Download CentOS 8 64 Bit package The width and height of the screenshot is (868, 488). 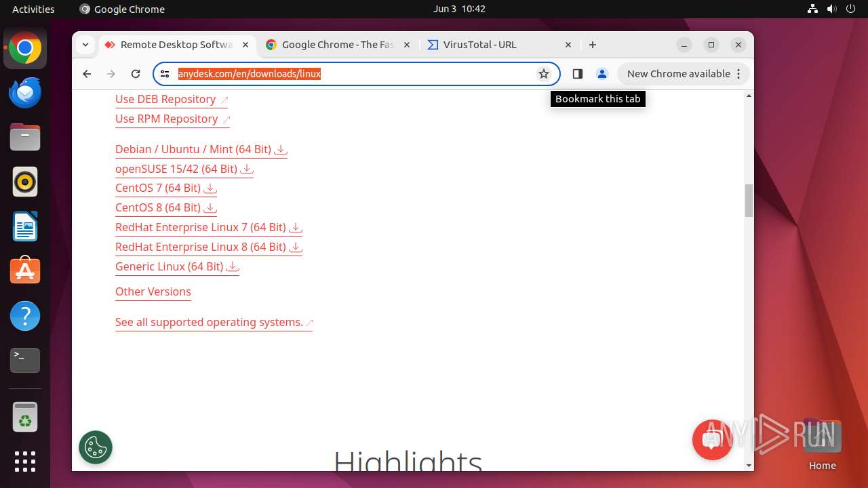coord(166,208)
